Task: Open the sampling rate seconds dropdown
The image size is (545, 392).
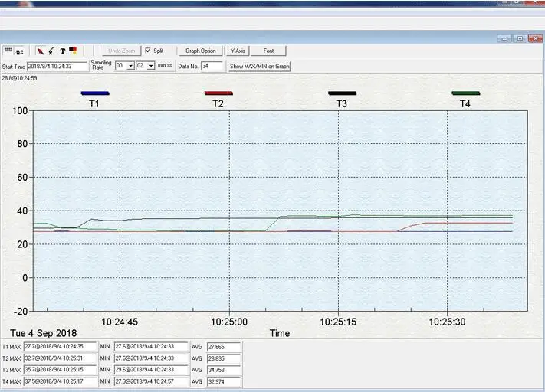Action: pyautogui.click(x=151, y=66)
